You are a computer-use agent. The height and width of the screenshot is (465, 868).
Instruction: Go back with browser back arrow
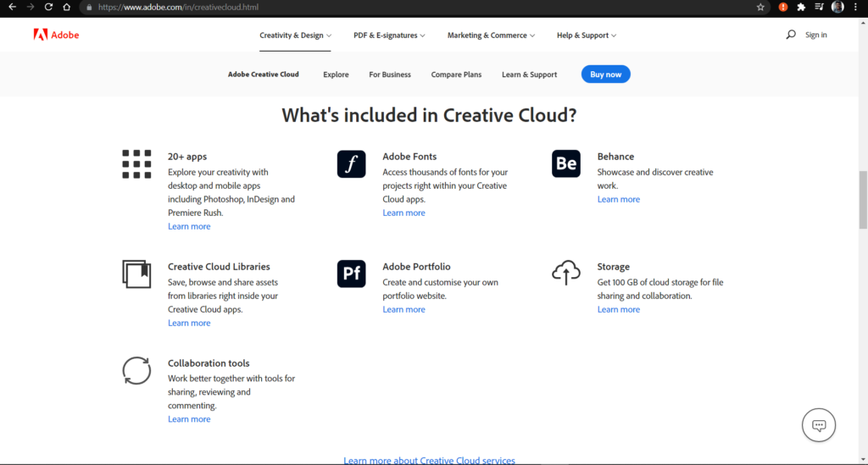(x=12, y=7)
